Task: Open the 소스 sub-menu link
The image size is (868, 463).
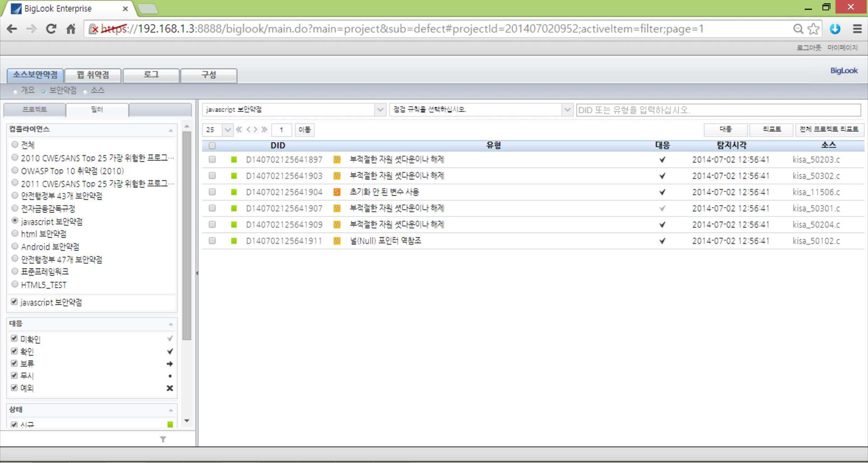Action: 98,90
